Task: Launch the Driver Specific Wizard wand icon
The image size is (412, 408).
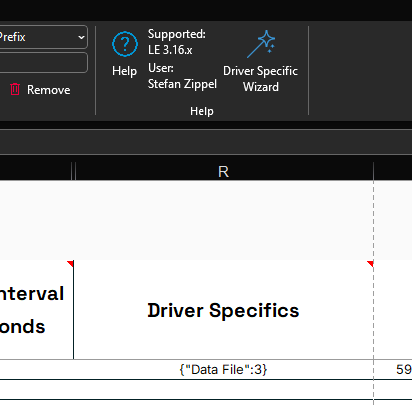Action: point(261,44)
